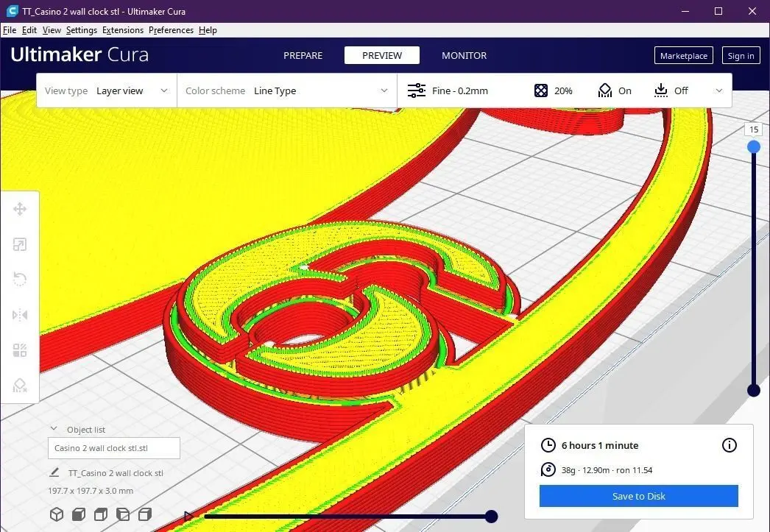The height and width of the screenshot is (532, 770).
Task: Click the layer number 15 box
Action: point(754,130)
